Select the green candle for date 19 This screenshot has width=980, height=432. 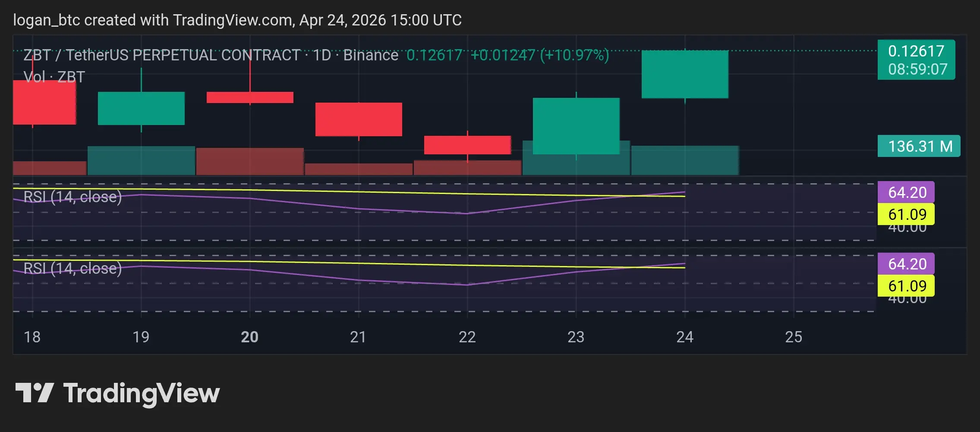coord(141,108)
